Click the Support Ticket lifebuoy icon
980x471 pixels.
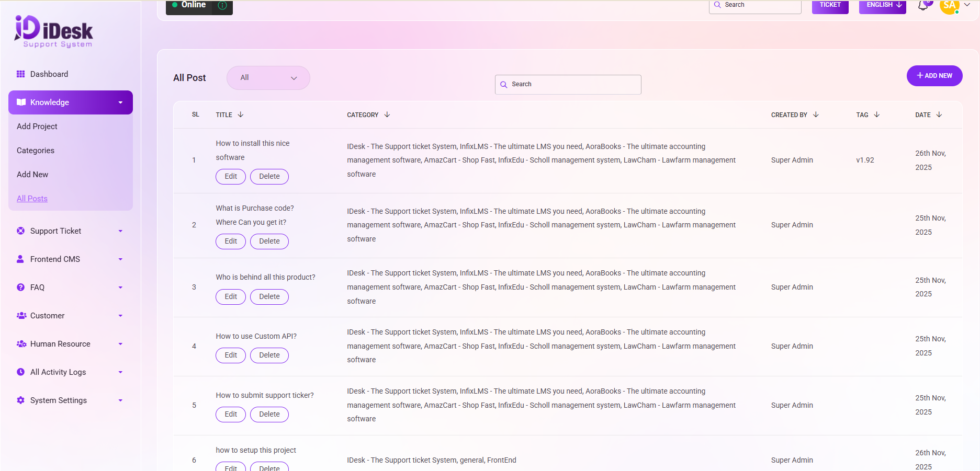pyautogui.click(x=21, y=231)
